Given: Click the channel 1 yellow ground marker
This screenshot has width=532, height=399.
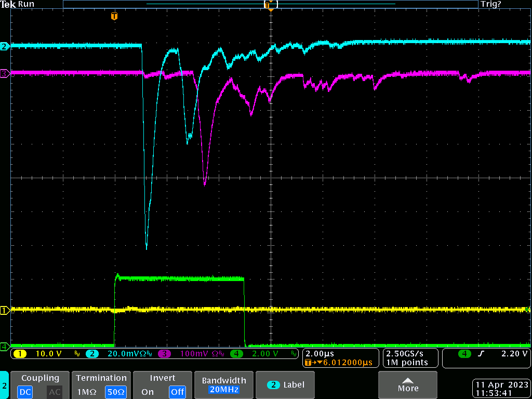Looking at the screenshot, I should (4, 311).
